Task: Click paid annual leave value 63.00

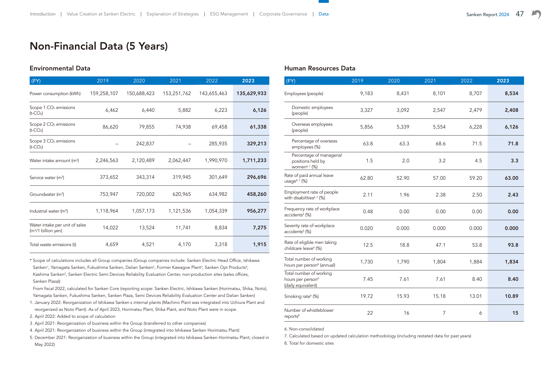Action: point(512,178)
